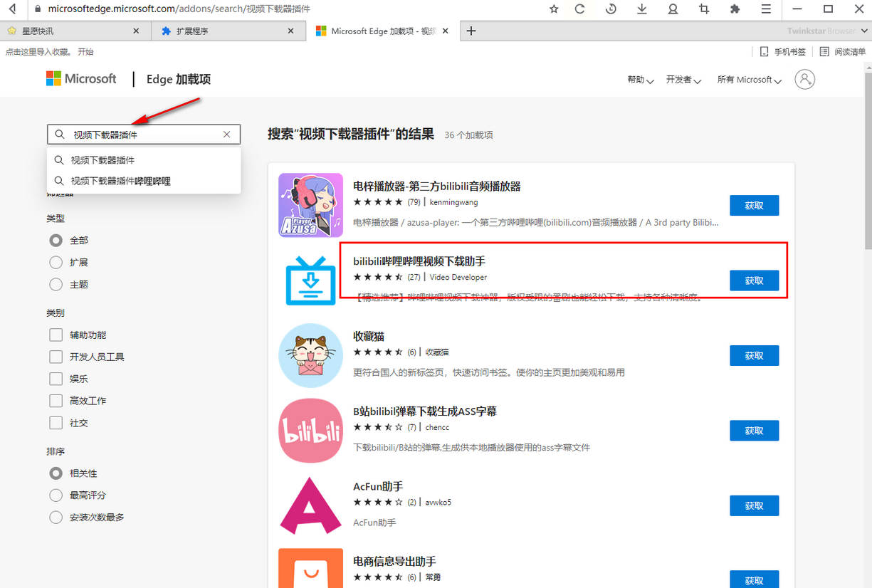Choose first suggestion 视频下载器插件
Viewport: 872px width, 588px height.
click(144, 160)
